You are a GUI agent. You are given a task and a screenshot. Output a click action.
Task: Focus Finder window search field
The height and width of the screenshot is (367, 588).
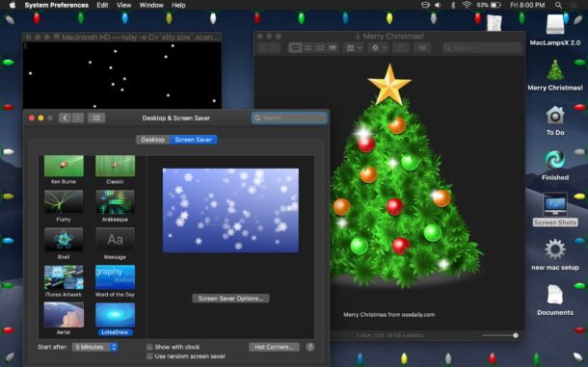coord(482,48)
